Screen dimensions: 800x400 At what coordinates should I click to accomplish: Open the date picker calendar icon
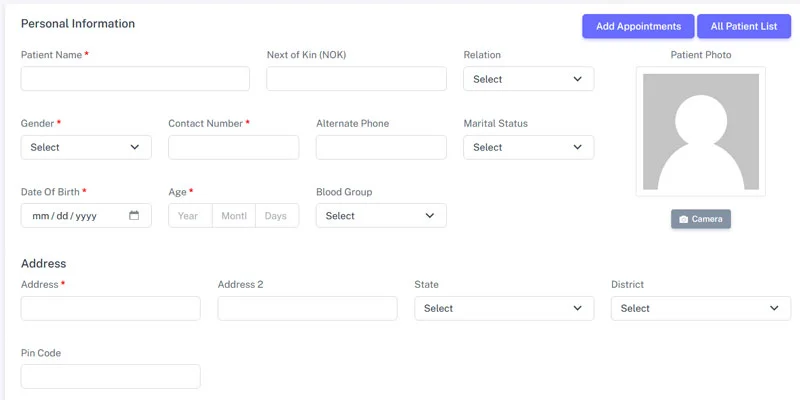click(134, 215)
